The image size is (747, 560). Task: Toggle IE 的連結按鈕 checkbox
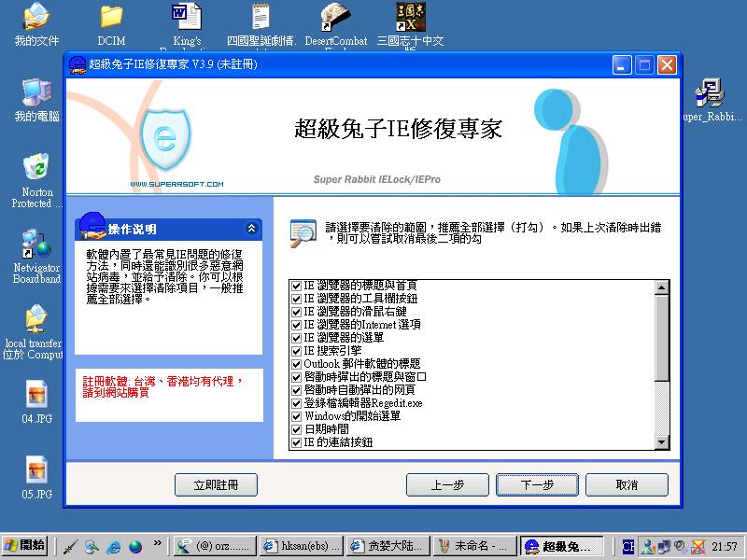coord(296,442)
